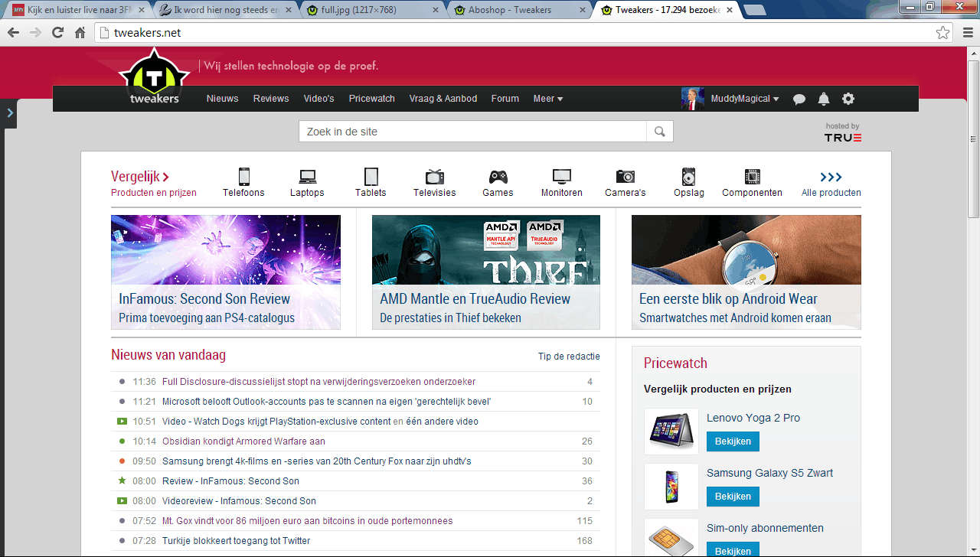Open the Forum menu item

point(505,99)
